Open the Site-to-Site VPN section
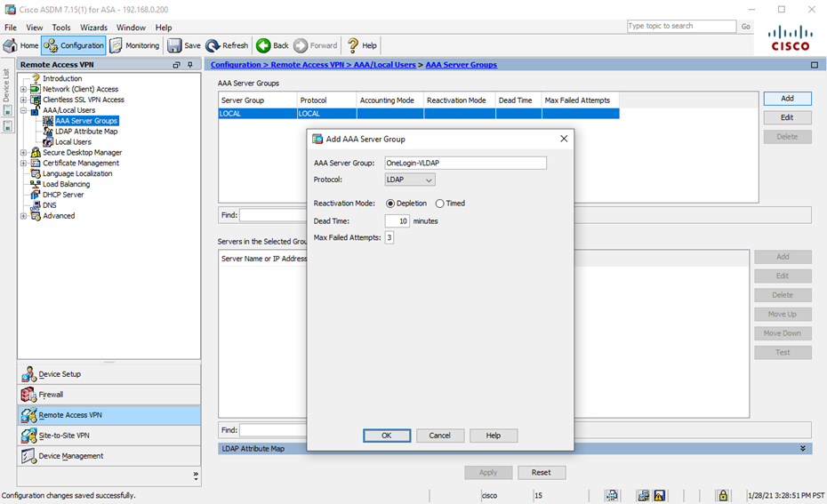 [109, 436]
